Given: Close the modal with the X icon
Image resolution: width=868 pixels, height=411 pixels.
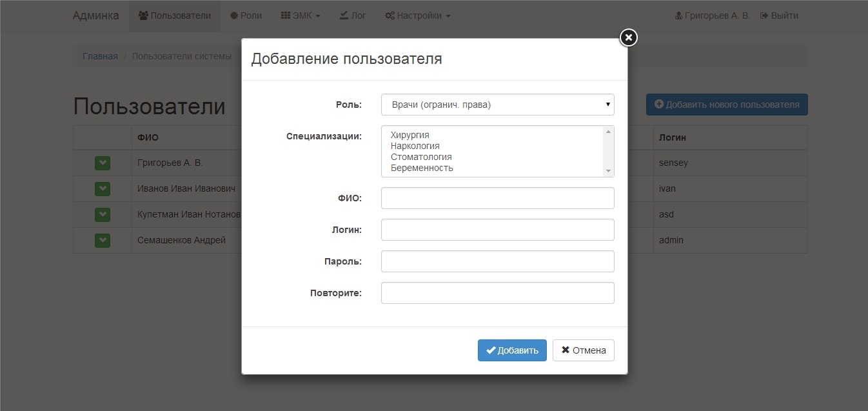Looking at the screenshot, I should (629, 38).
